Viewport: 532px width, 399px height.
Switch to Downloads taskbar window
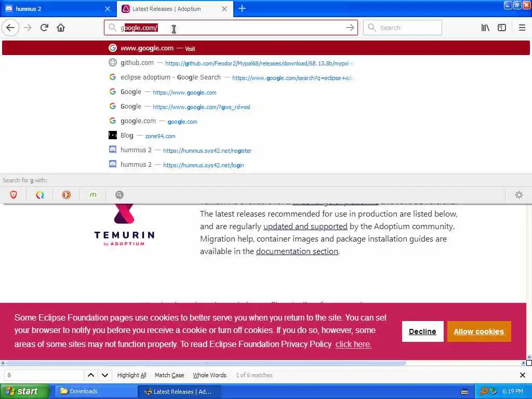click(96, 392)
